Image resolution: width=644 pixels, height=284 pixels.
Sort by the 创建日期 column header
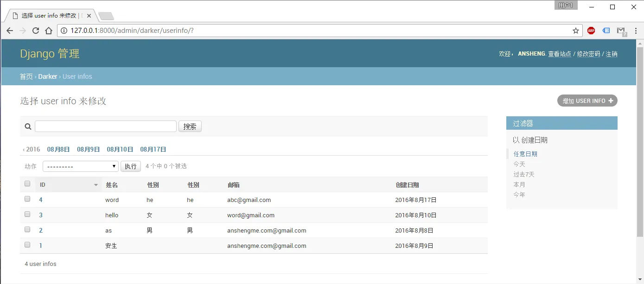pyautogui.click(x=407, y=185)
